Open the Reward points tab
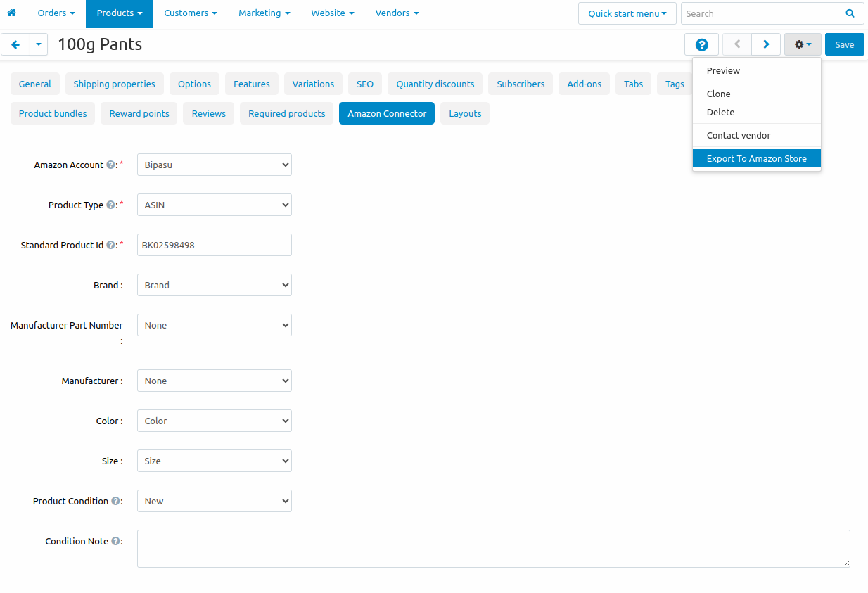The image size is (868, 593). 139,114
